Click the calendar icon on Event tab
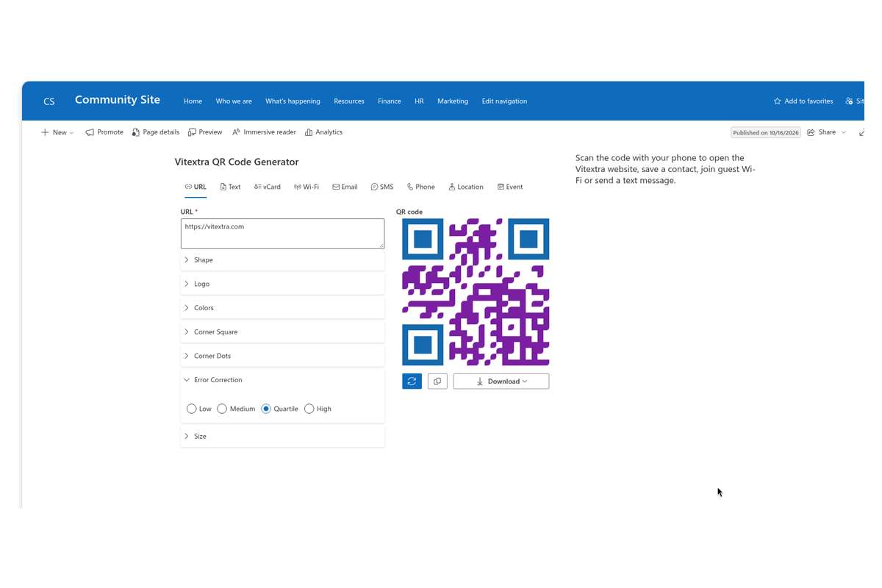This screenshot has height=588, width=882. point(501,187)
